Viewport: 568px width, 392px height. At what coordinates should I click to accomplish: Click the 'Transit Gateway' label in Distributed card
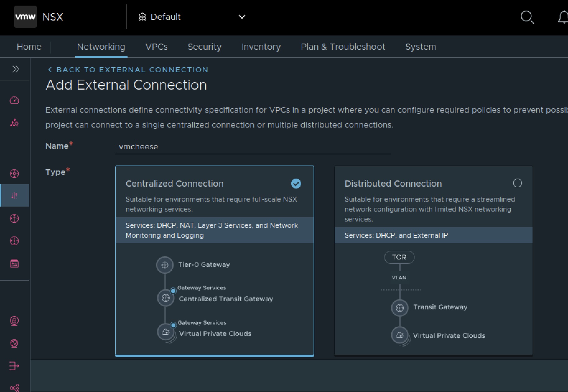click(440, 307)
